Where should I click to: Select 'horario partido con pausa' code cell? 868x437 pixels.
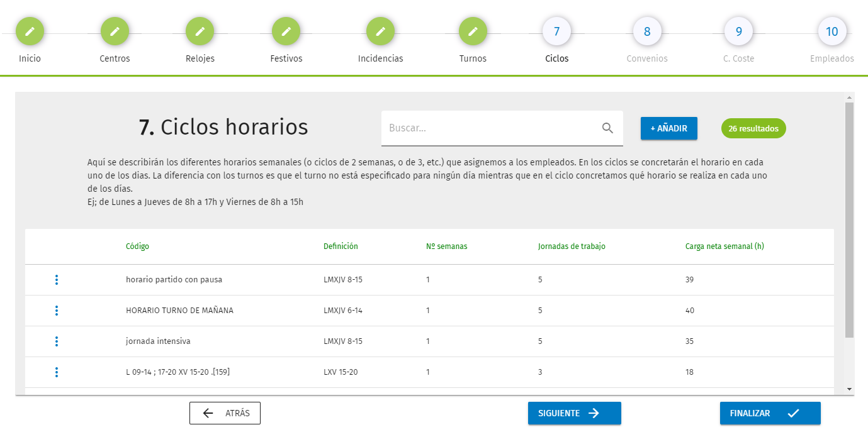point(174,280)
